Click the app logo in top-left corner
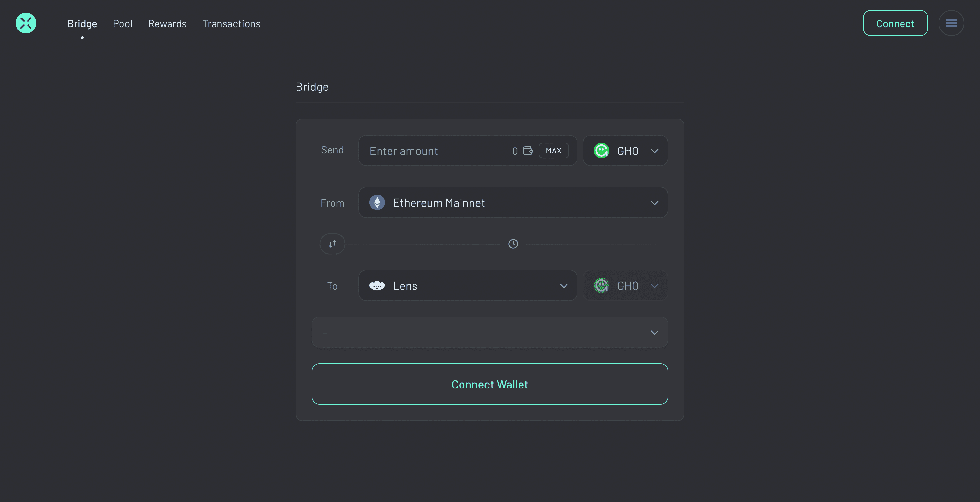Image resolution: width=980 pixels, height=502 pixels. click(26, 23)
